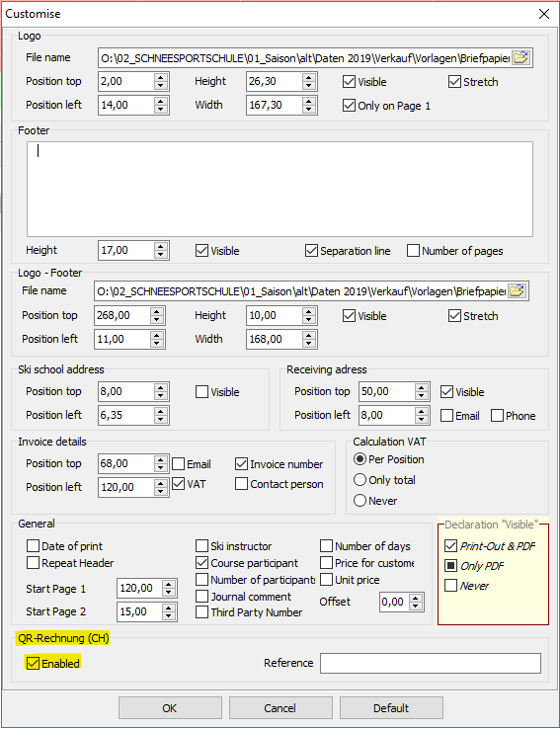Click the QR Reference input field
The image size is (560, 729).
[431, 663]
